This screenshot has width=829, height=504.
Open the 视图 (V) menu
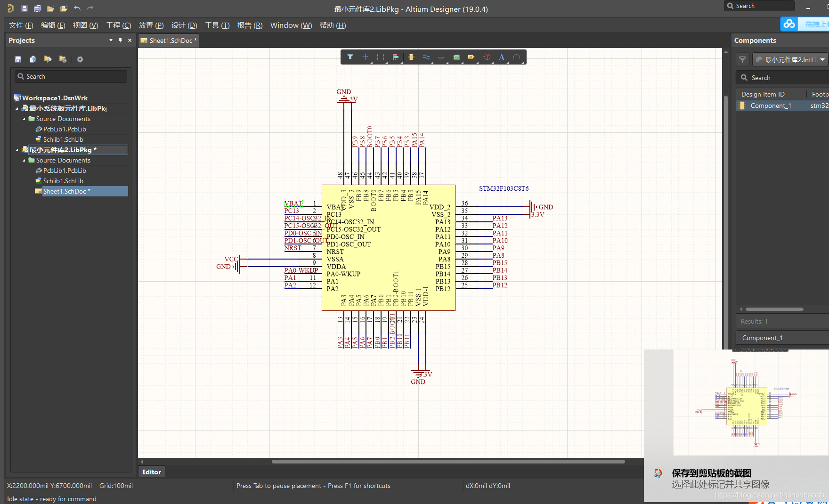click(x=85, y=25)
